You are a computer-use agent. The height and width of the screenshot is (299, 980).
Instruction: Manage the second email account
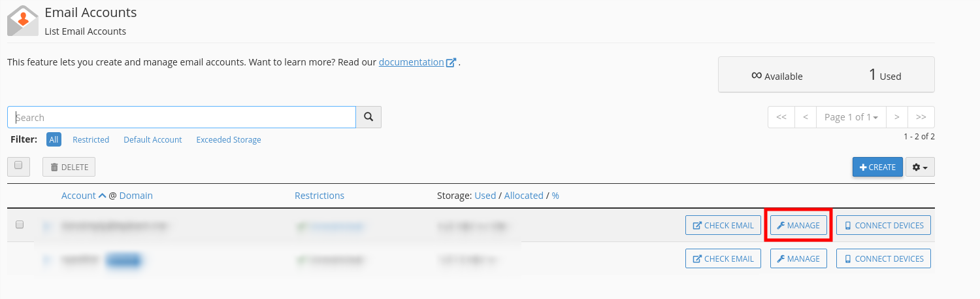[798, 258]
